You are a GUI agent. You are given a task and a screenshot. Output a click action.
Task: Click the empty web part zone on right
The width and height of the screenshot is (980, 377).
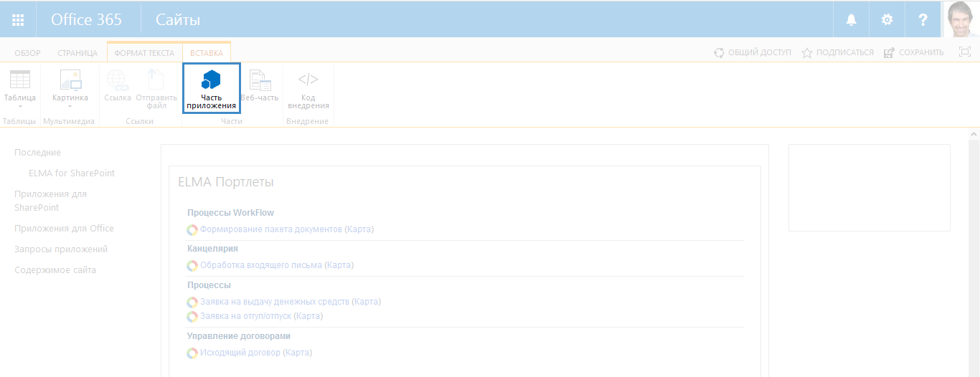tap(870, 188)
